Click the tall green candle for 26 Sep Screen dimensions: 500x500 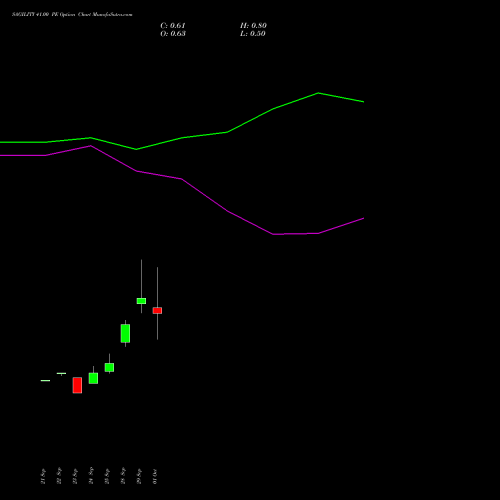[x=125, y=333]
